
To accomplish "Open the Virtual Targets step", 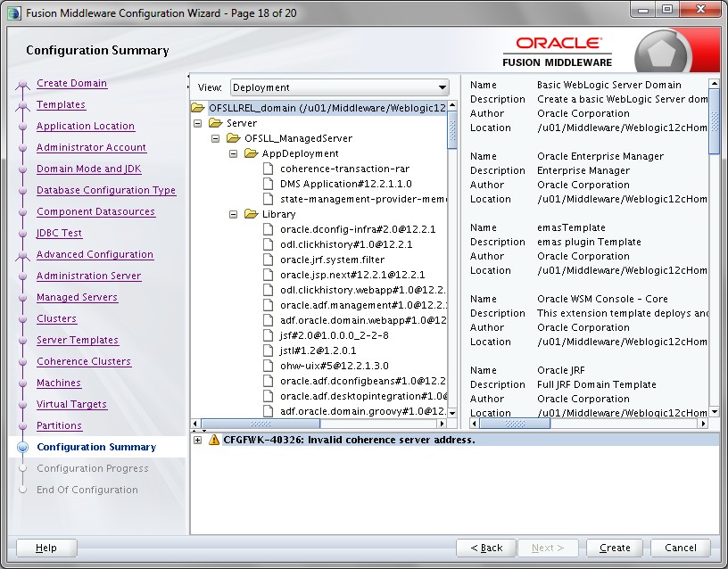I will [x=71, y=403].
